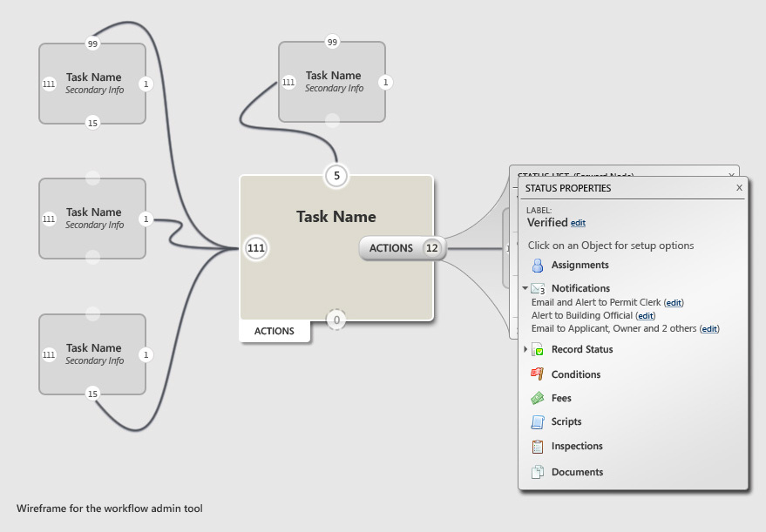Click the 15 badge on the bottom-left task node
This screenshot has height=532, width=766.
pos(92,394)
